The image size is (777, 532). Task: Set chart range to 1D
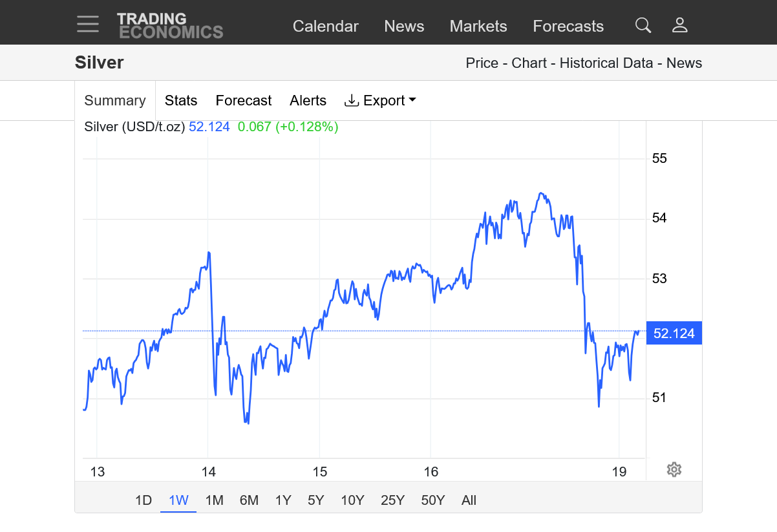(143, 500)
